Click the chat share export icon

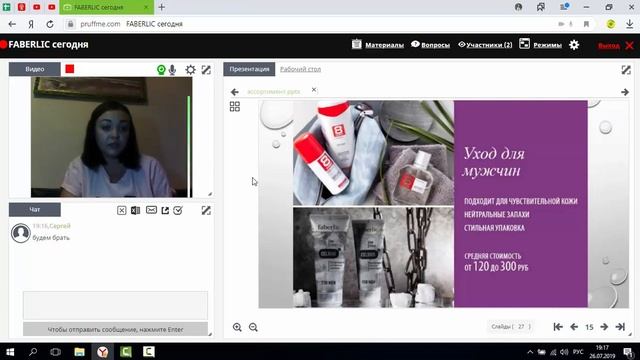point(165,210)
